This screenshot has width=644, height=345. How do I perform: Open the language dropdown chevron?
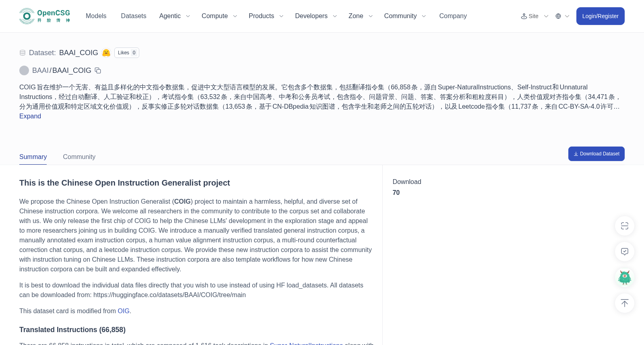point(567,16)
